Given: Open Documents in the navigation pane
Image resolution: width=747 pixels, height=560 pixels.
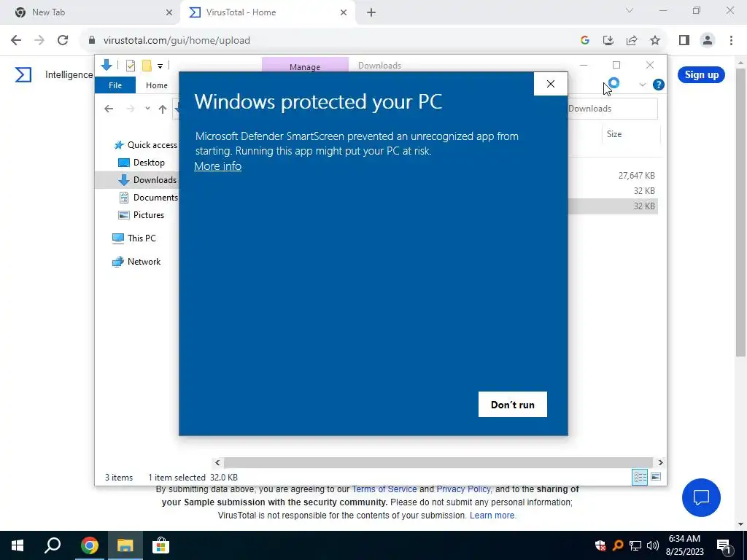Looking at the screenshot, I should [148, 197].
